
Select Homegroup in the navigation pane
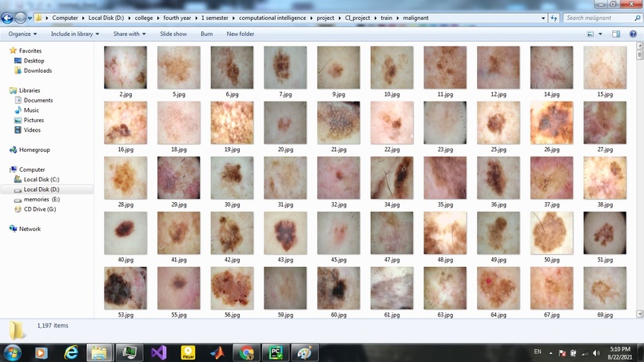tap(34, 149)
